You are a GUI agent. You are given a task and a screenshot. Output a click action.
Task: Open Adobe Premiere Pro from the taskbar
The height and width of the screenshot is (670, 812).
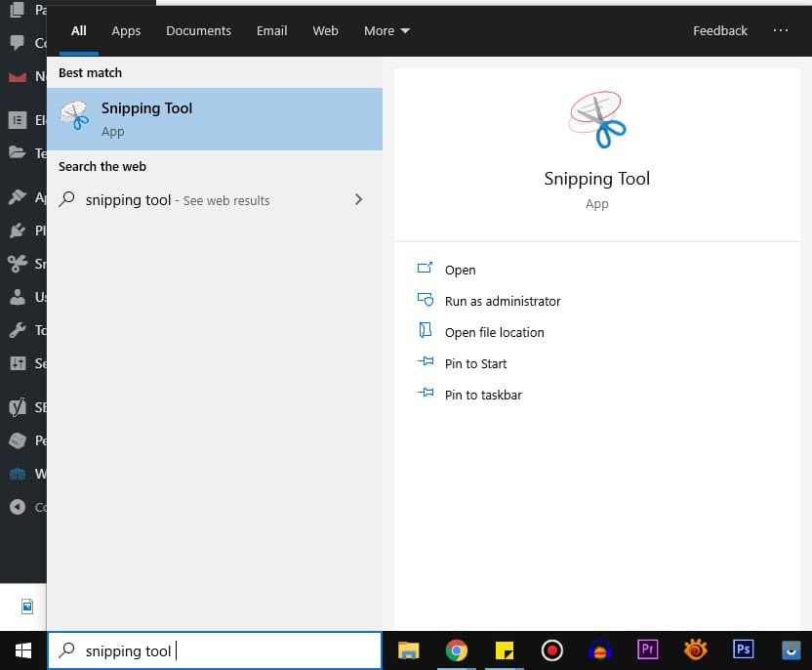[x=647, y=649]
